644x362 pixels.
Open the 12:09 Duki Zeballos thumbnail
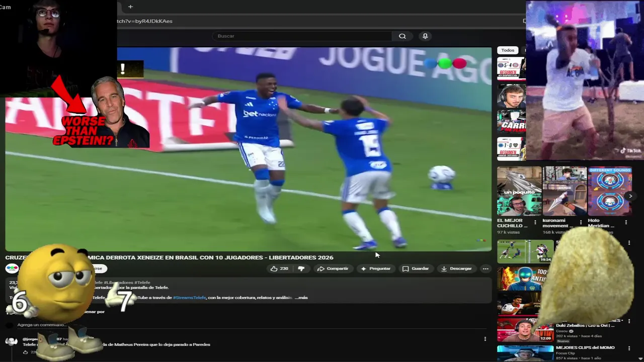(525, 330)
